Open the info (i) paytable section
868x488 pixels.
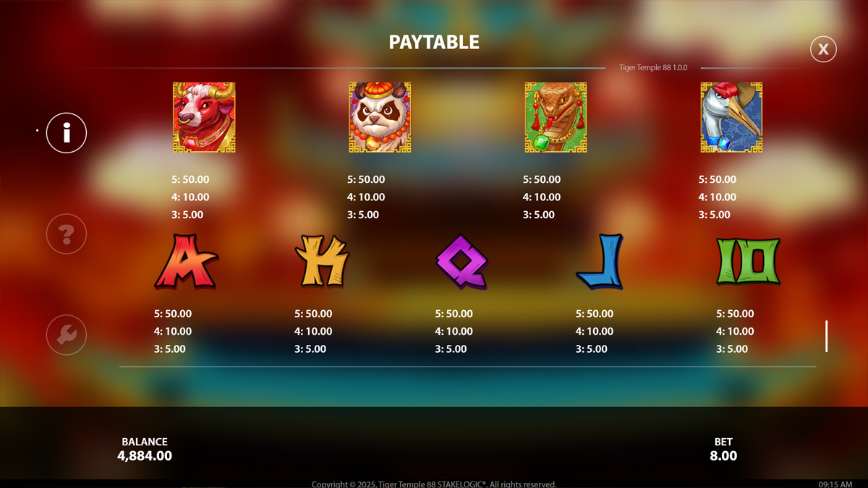point(67,133)
